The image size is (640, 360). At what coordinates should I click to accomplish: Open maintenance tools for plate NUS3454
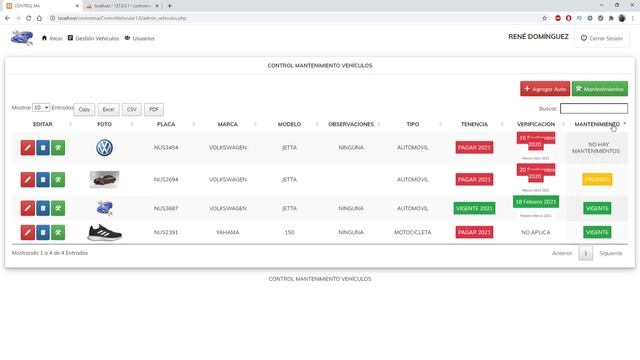tap(58, 148)
